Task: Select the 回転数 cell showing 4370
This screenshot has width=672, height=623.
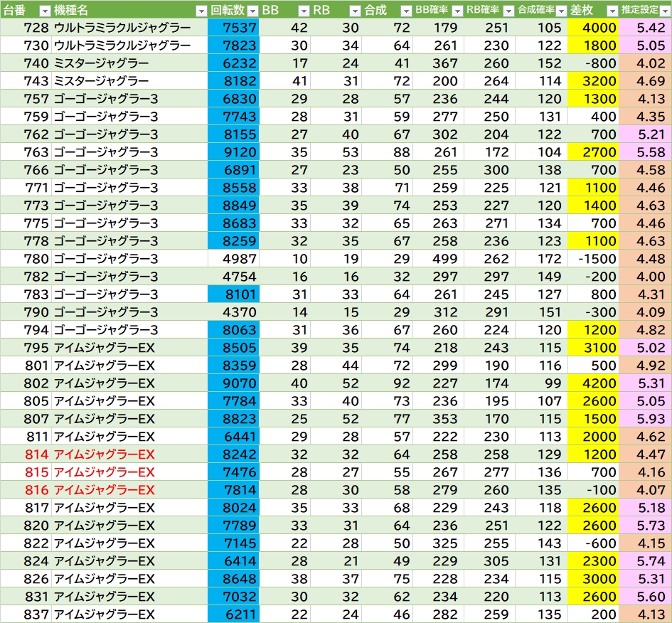Action: point(233,312)
